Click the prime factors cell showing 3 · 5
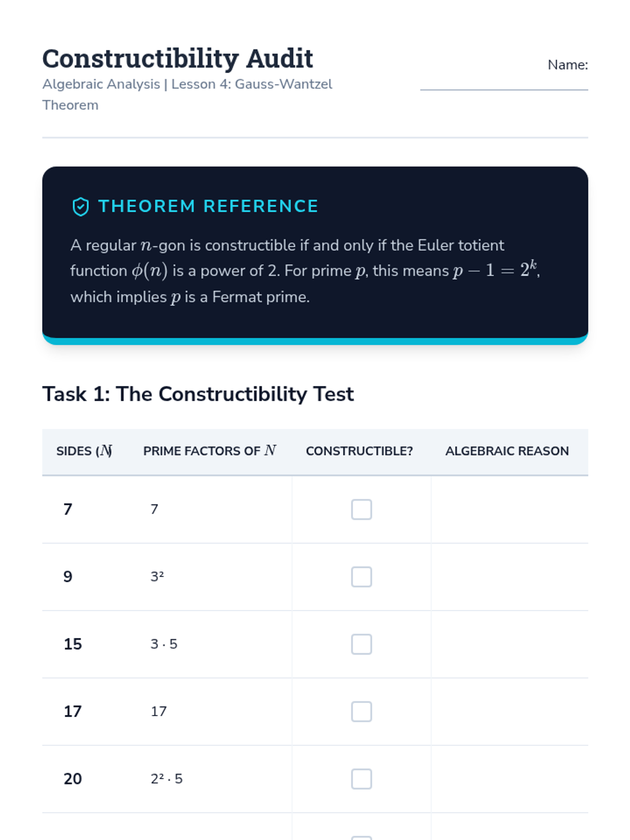Image resolution: width=630 pixels, height=840 pixels. point(164,644)
